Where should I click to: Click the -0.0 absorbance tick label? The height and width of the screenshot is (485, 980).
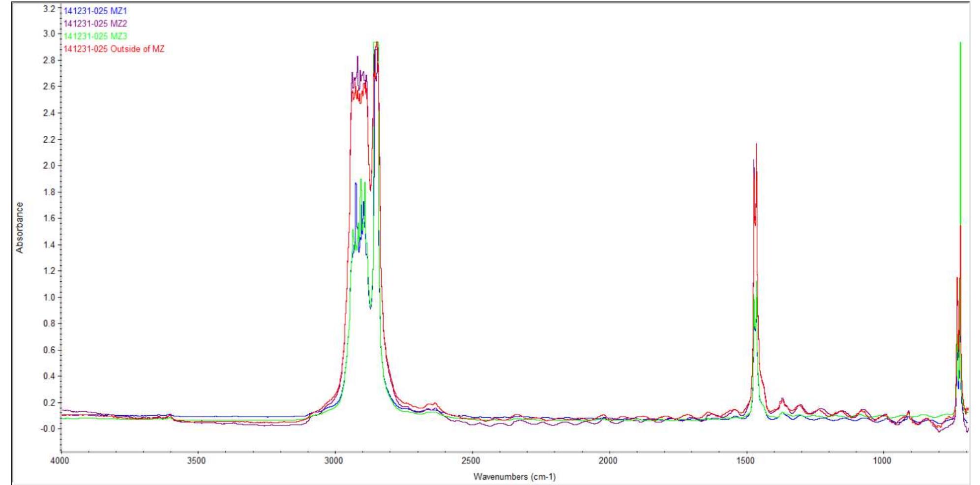pyautogui.click(x=48, y=429)
